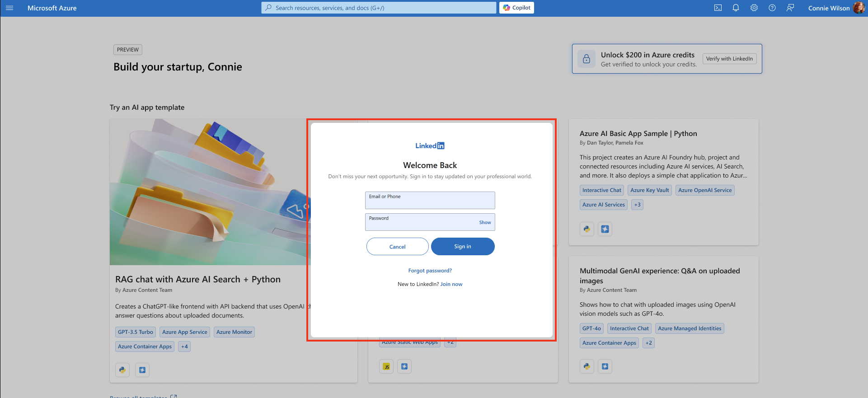Click Python icon on Multimodal GenAI card
Image resolution: width=868 pixels, height=398 pixels.
point(587,366)
